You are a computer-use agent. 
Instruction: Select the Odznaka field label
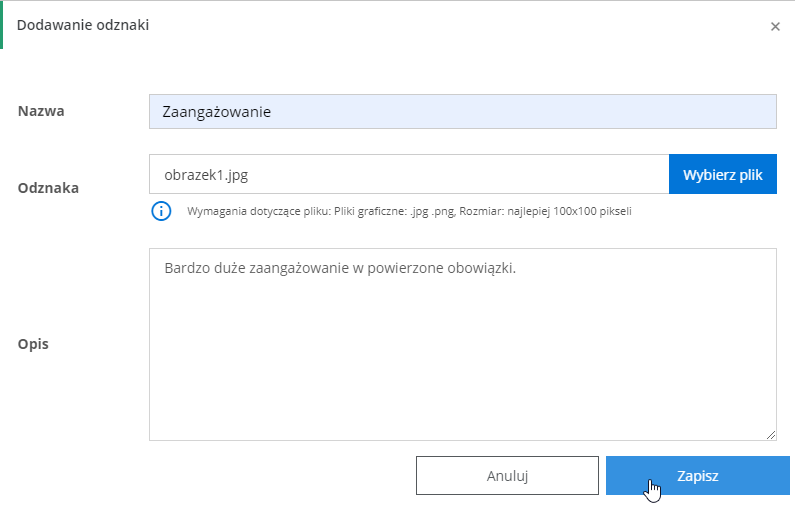pos(48,188)
